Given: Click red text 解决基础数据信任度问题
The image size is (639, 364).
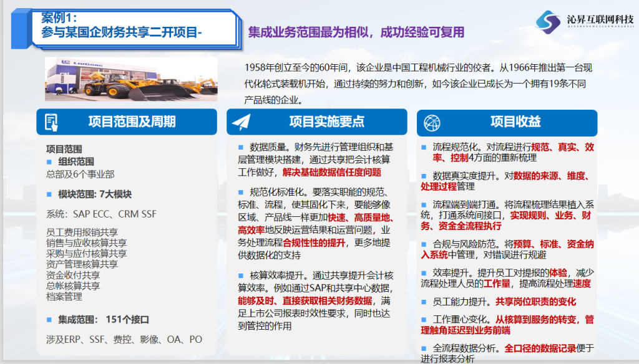Looking at the screenshot, I should click(331, 173).
